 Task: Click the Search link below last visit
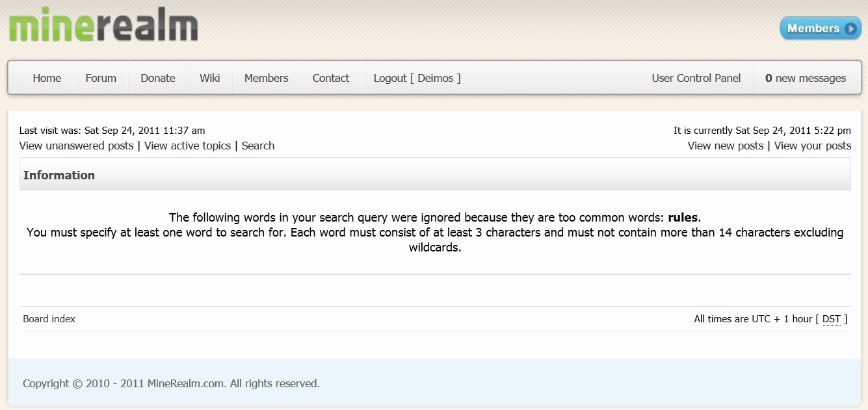click(258, 146)
